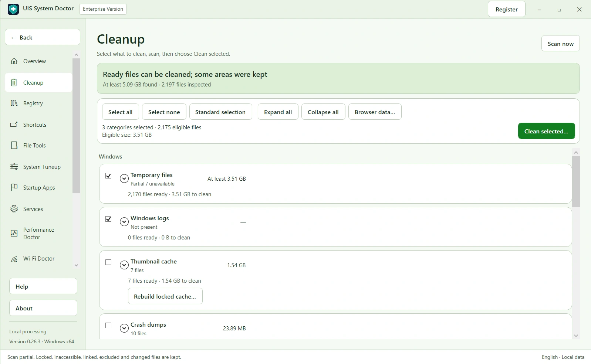The height and width of the screenshot is (364, 591).
Task: Go Back using the sidebar button
Action: pos(43,37)
